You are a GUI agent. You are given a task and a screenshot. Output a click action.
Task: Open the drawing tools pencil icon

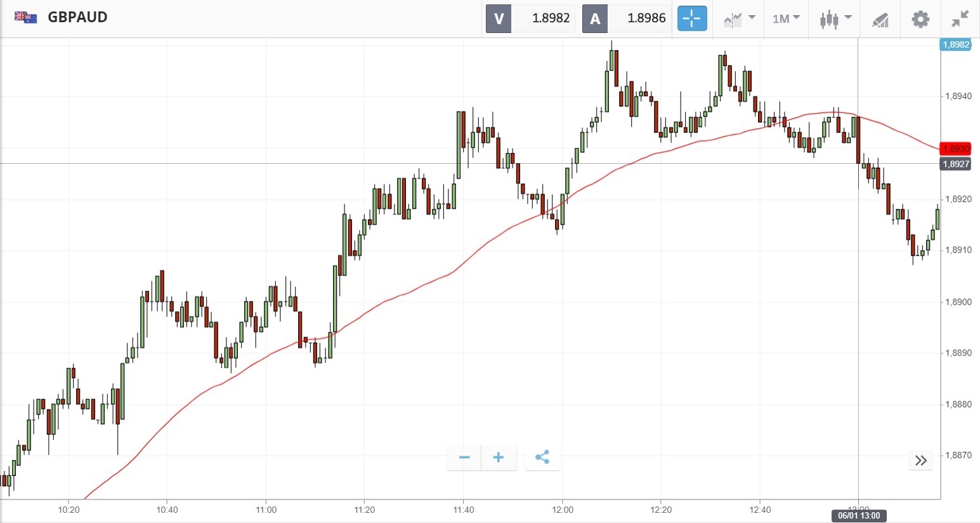click(x=880, y=19)
